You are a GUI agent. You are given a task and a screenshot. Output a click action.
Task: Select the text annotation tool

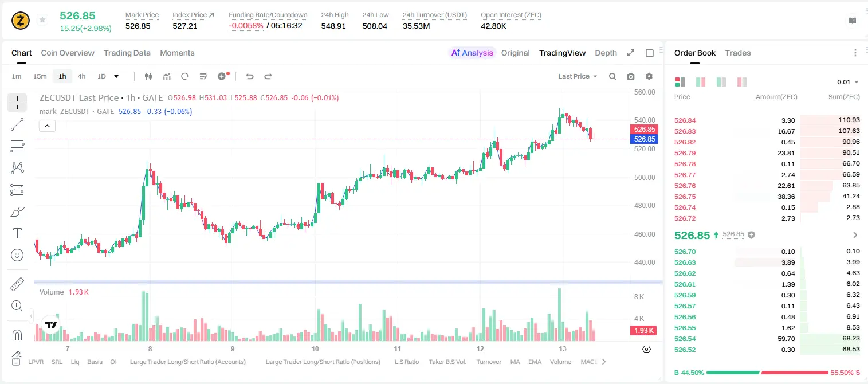(17, 233)
